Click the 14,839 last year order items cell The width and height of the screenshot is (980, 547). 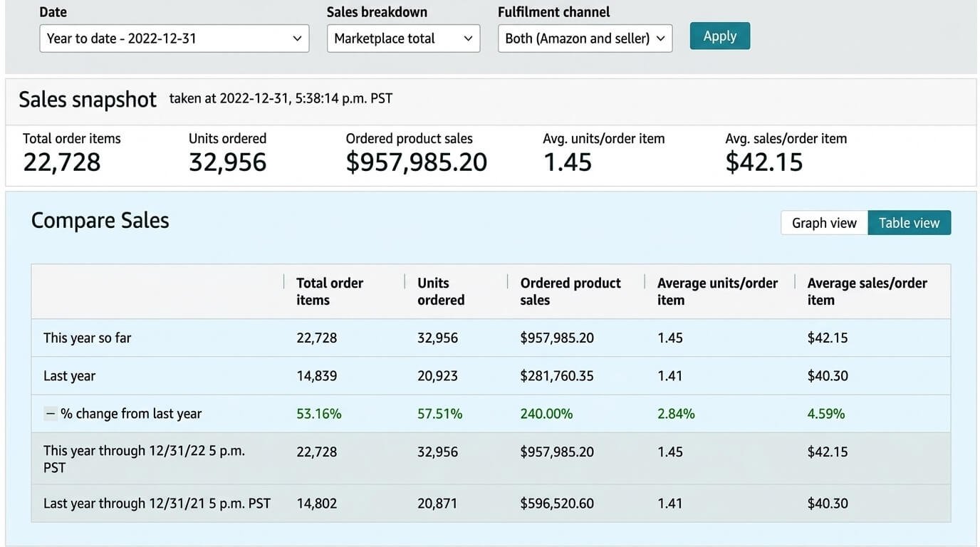click(317, 376)
